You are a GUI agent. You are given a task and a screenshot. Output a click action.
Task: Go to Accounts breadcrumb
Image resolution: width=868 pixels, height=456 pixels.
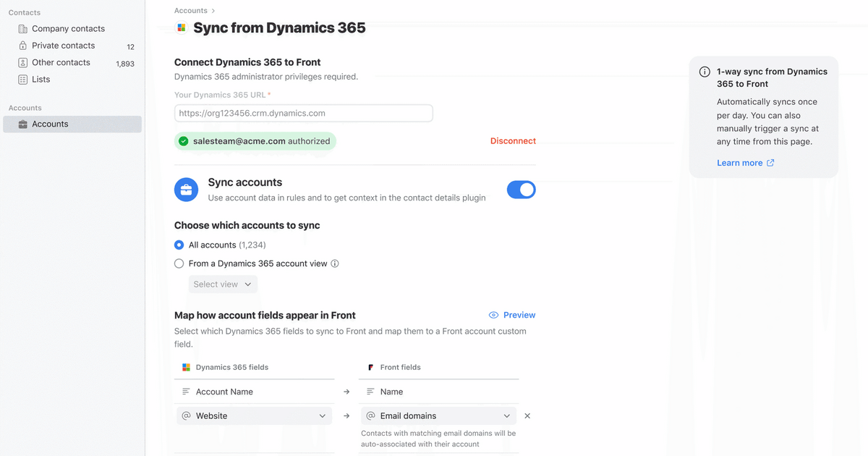190,11
